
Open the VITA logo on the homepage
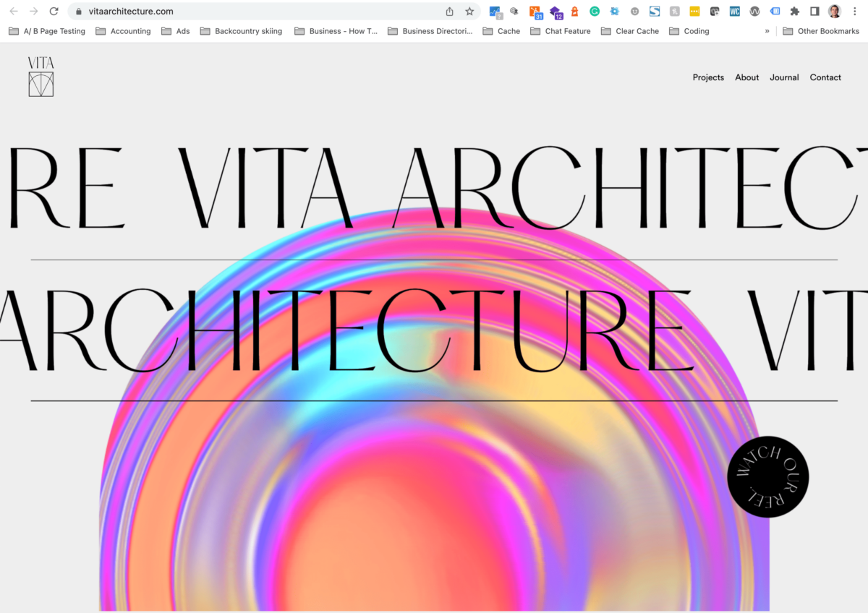coord(41,76)
